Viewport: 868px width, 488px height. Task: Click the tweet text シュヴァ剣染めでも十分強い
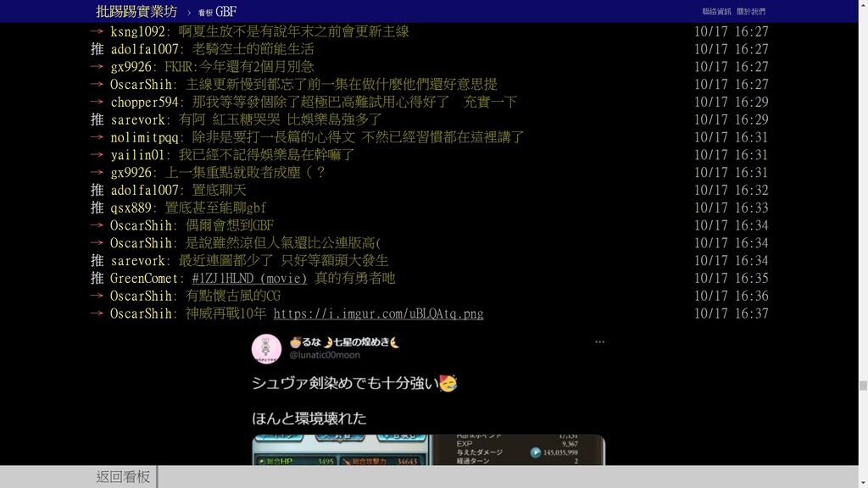354,383
